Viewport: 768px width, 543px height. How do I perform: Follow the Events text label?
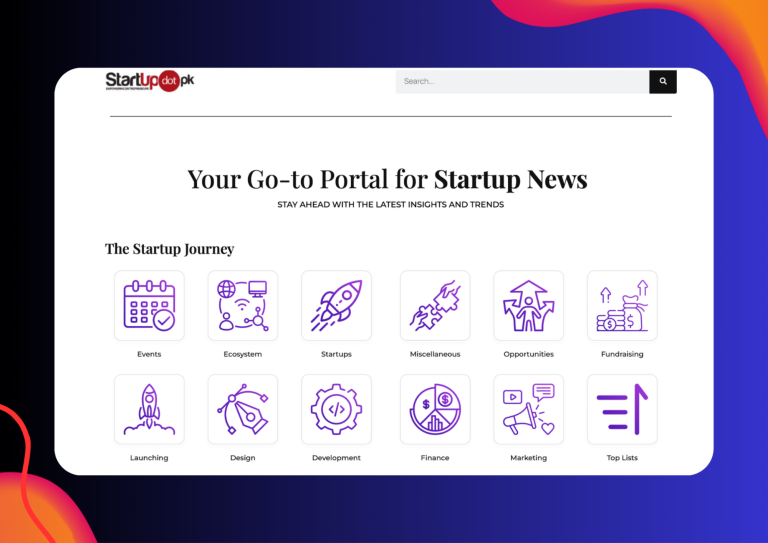(x=149, y=354)
